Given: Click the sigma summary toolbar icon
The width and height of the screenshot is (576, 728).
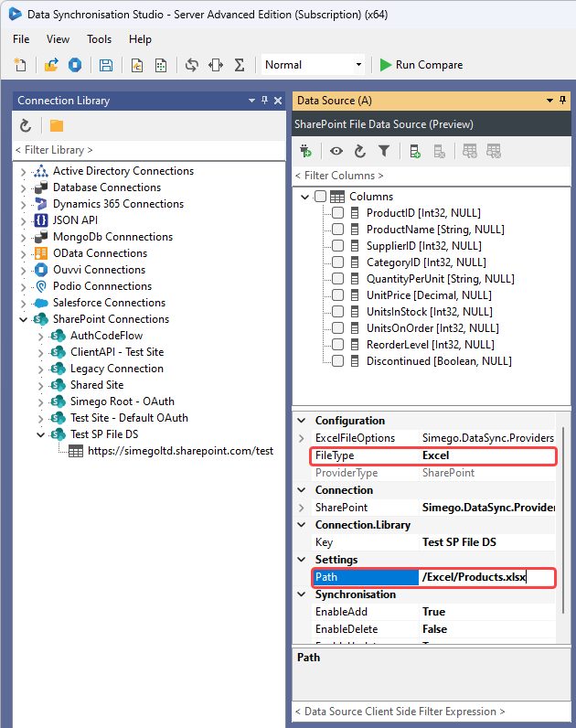Looking at the screenshot, I should point(240,65).
